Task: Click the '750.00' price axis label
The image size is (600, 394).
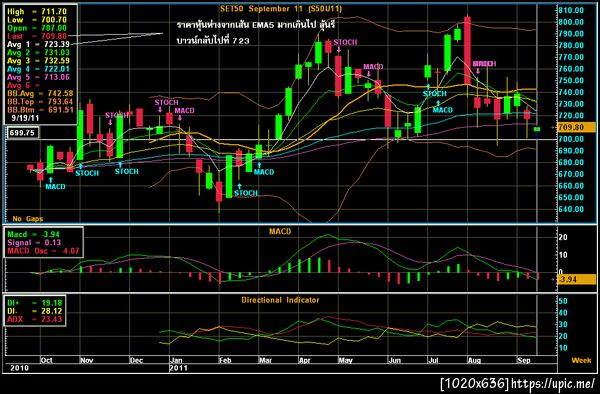Action: click(x=571, y=80)
